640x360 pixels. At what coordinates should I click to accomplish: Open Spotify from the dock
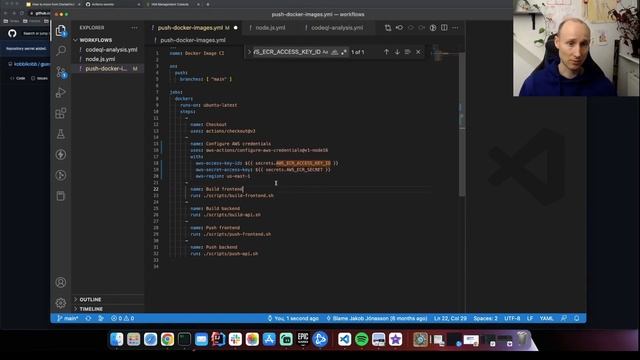[x=361, y=339]
